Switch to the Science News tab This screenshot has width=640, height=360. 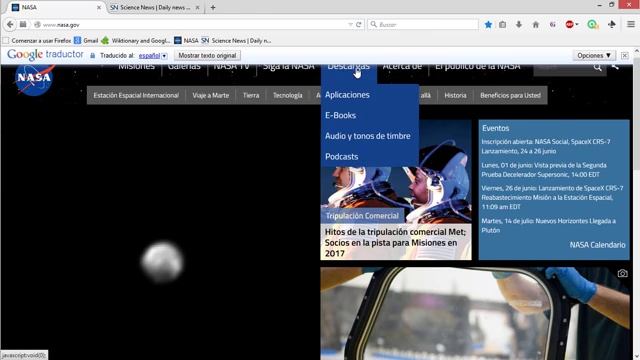155,7
